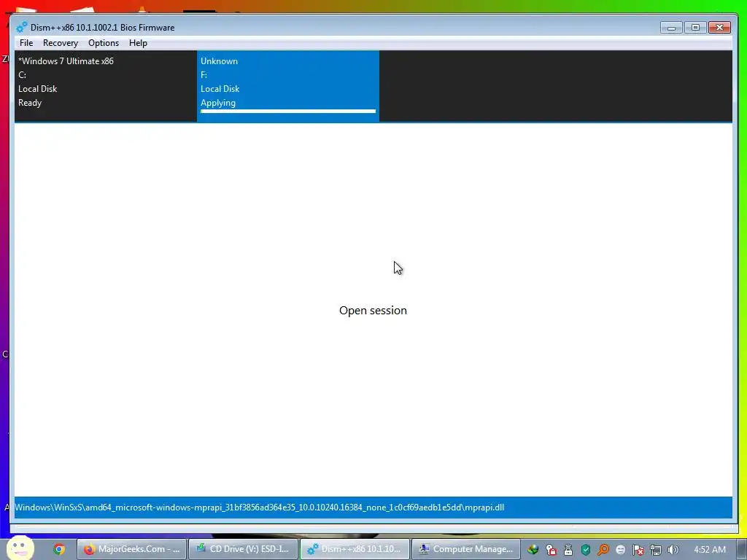This screenshot has width=747, height=560.
Task: Click the mprapi.dll file path status text
Action: coord(259,507)
